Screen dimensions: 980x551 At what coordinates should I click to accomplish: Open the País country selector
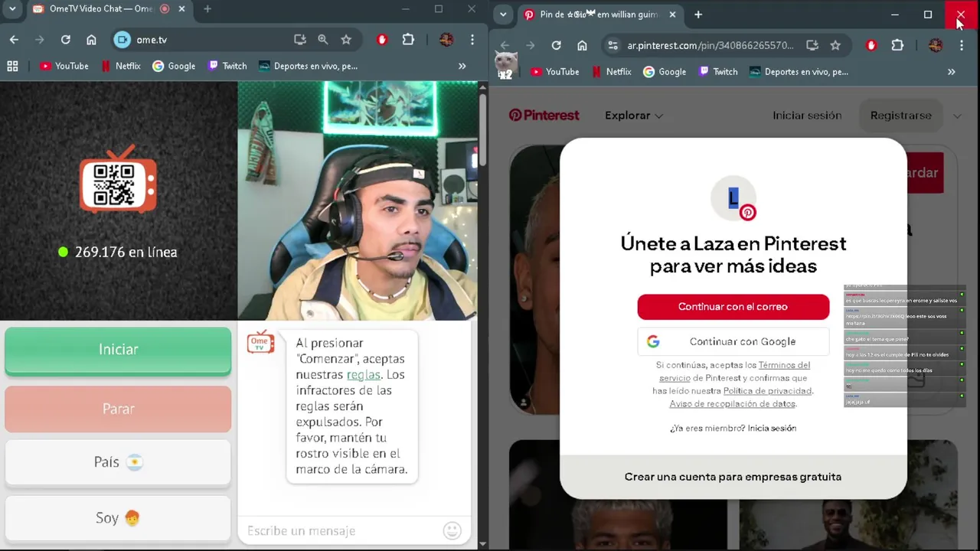tap(118, 462)
